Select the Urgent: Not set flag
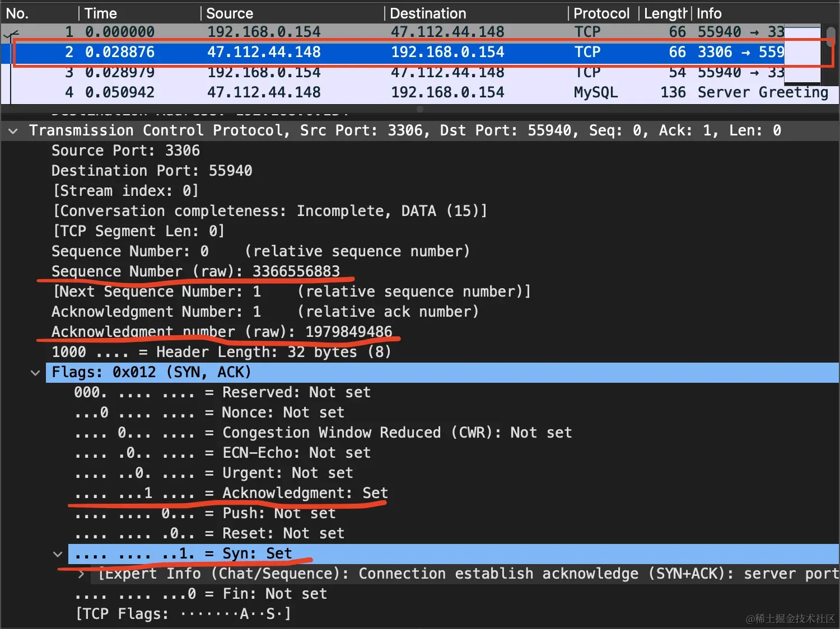This screenshot has height=629, width=840. point(213,473)
